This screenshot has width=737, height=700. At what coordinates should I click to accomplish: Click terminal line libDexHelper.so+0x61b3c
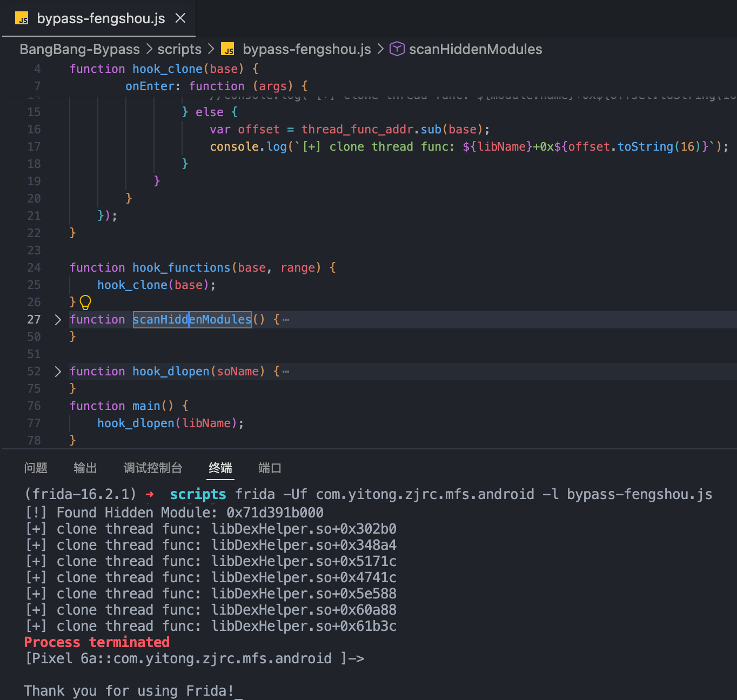(211, 626)
